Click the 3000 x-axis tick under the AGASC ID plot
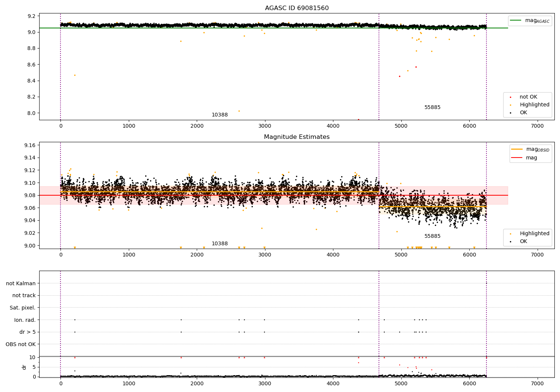This screenshot has width=560, height=392. (265, 126)
